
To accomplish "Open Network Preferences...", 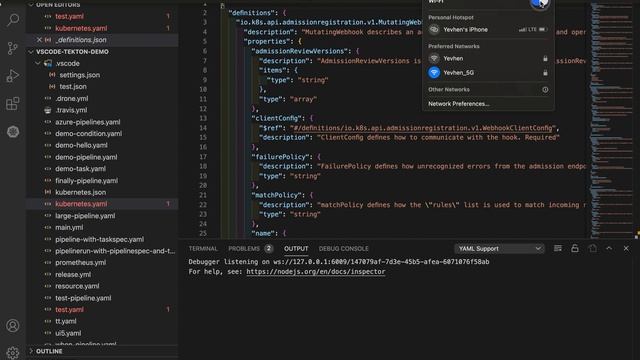I will [458, 104].
